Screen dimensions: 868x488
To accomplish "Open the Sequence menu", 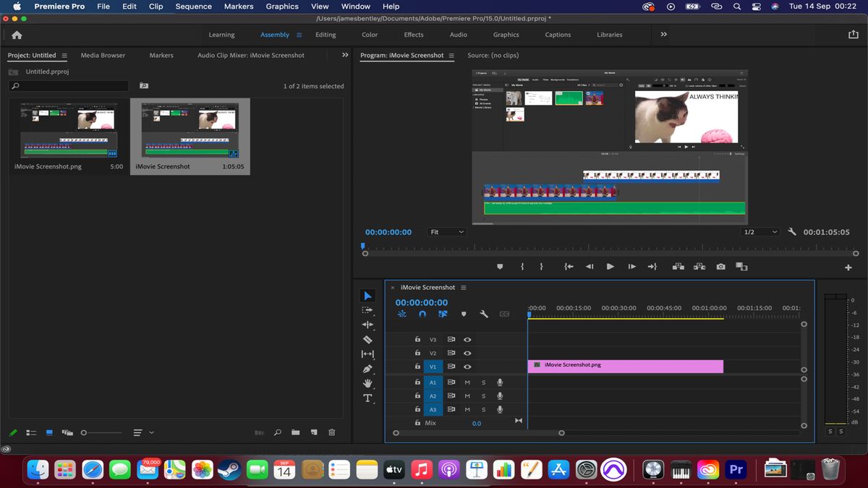I will [x=192, y=6].
